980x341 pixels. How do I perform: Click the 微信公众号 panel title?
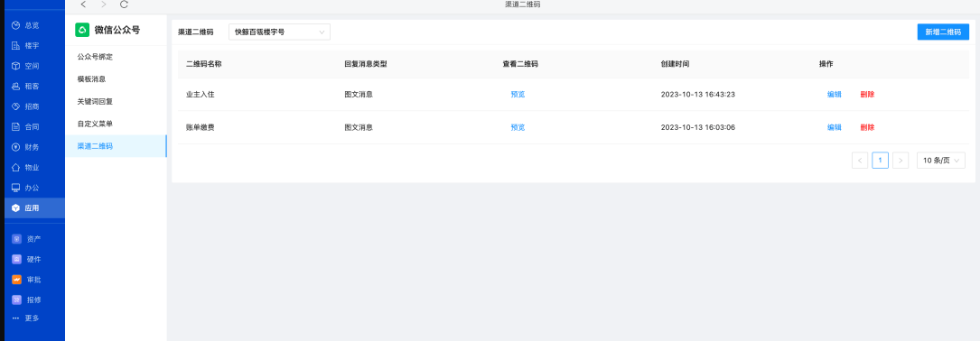117,30
